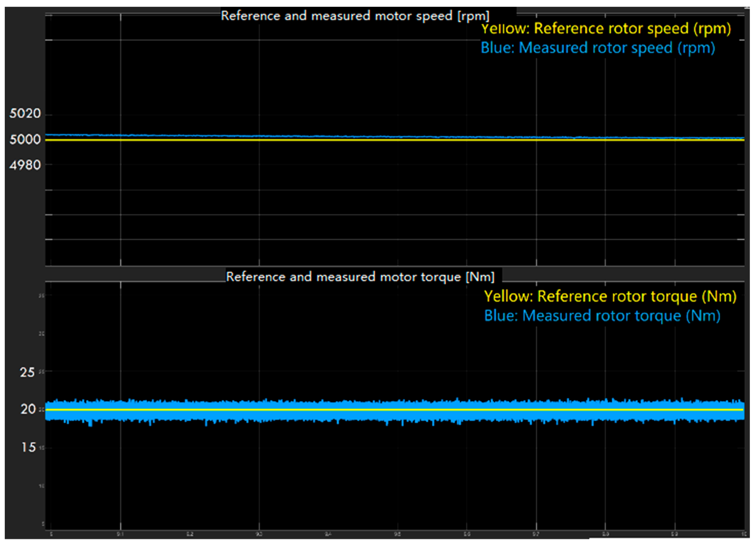Viewport: 756px width, 546px height.
Task: Click the 5000 speed axis label
Action: pos(25,139)
